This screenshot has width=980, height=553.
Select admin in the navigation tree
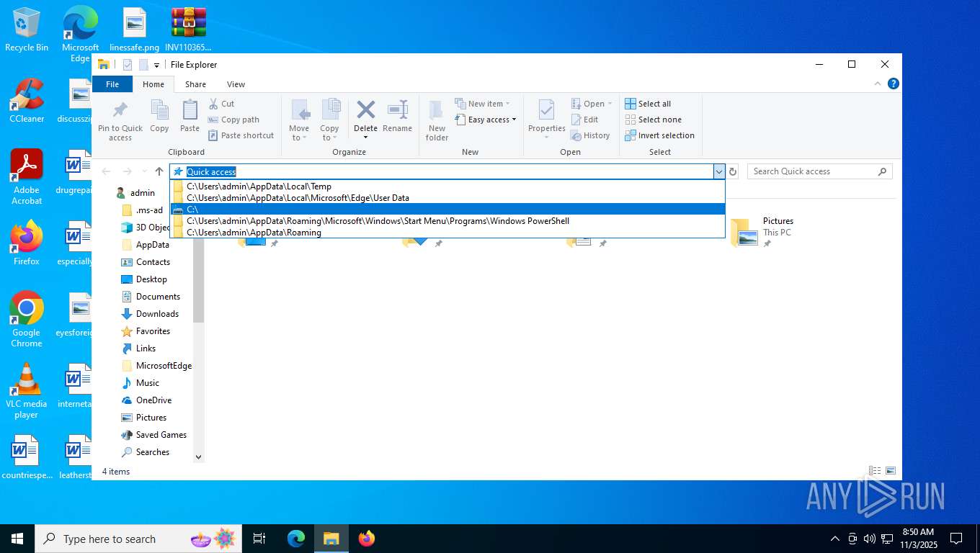pyautogui.click(x=142, y=193)
